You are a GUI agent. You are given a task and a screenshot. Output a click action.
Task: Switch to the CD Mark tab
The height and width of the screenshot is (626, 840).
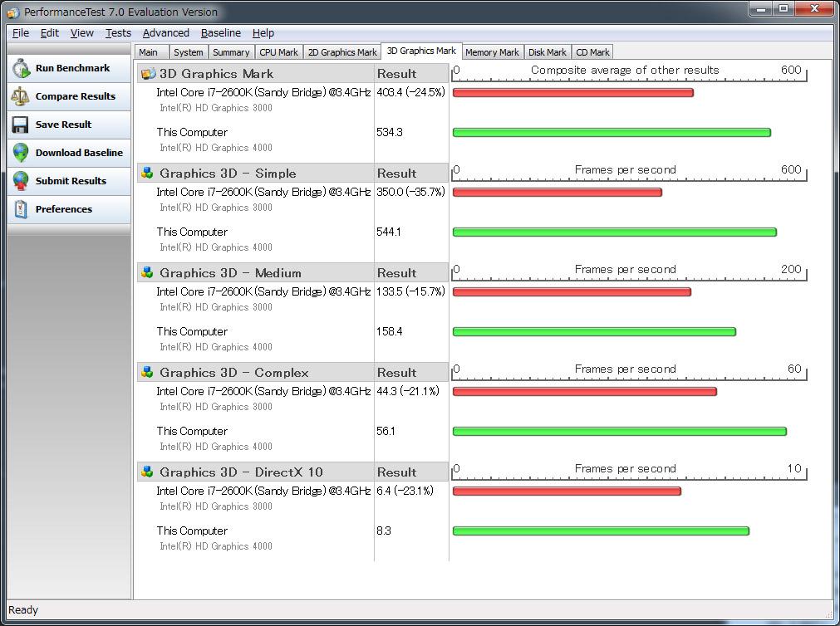pyautogui.click(x=592, y=52)
